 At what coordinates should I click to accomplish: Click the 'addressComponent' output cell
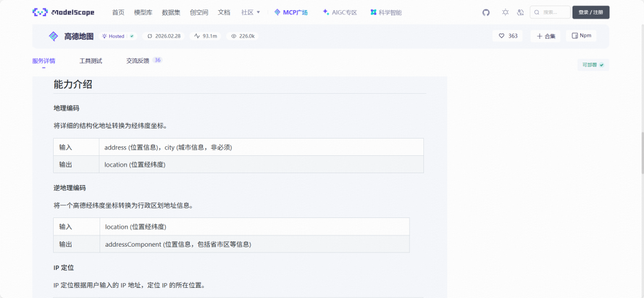coord(254,244)
